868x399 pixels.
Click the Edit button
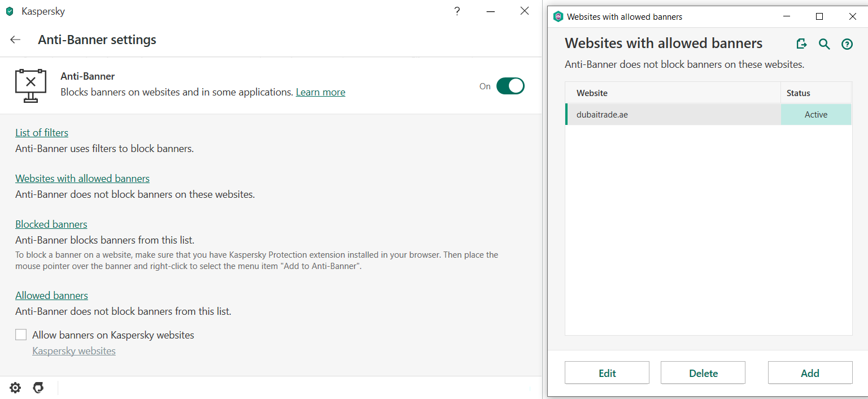coord(607,373)
